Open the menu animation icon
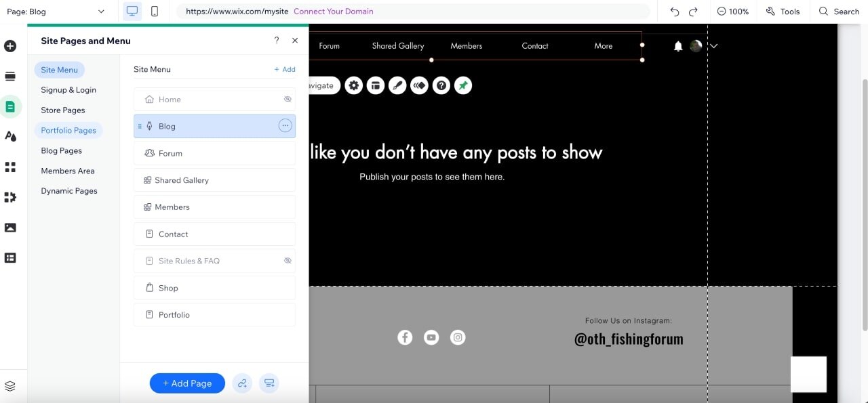Viewport: 868px width, 403px height. click(419, 85)
